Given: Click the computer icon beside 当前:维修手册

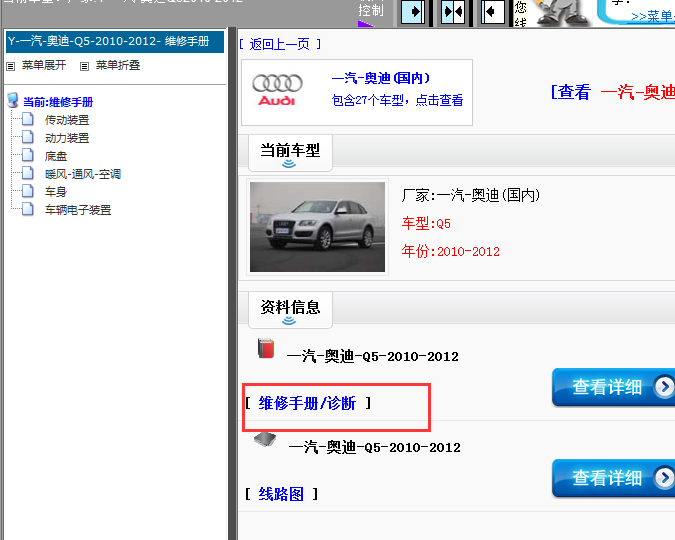Looking at the screenshot, I should [13, 100].
